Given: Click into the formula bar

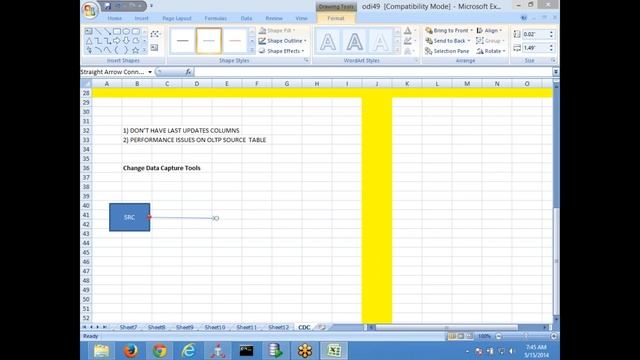Looking at the screenshot, I should coord(373,72).
